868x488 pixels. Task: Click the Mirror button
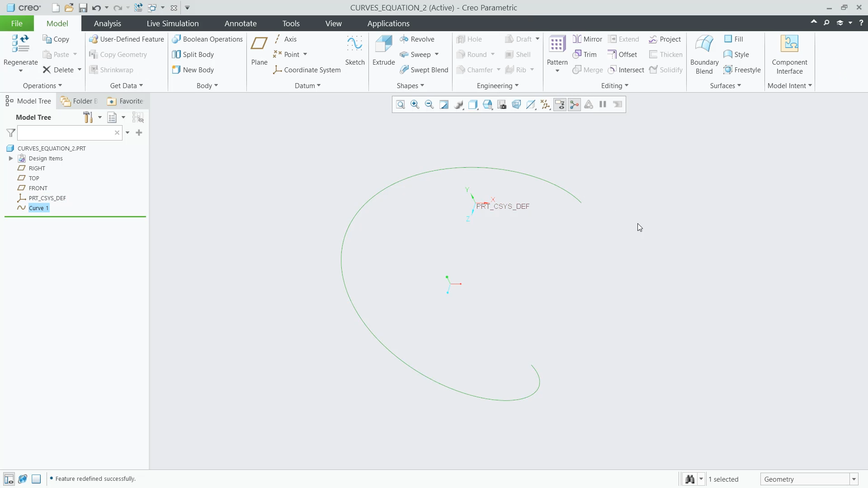pos(587,39)
